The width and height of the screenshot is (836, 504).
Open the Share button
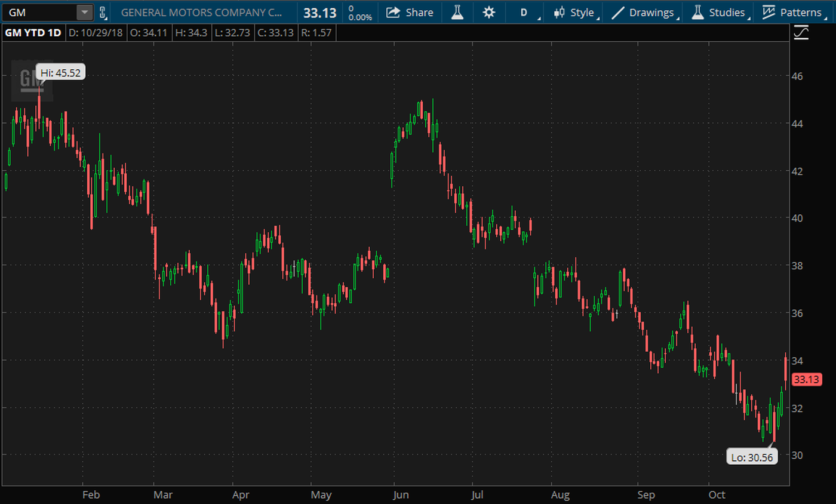coord(410,12)
